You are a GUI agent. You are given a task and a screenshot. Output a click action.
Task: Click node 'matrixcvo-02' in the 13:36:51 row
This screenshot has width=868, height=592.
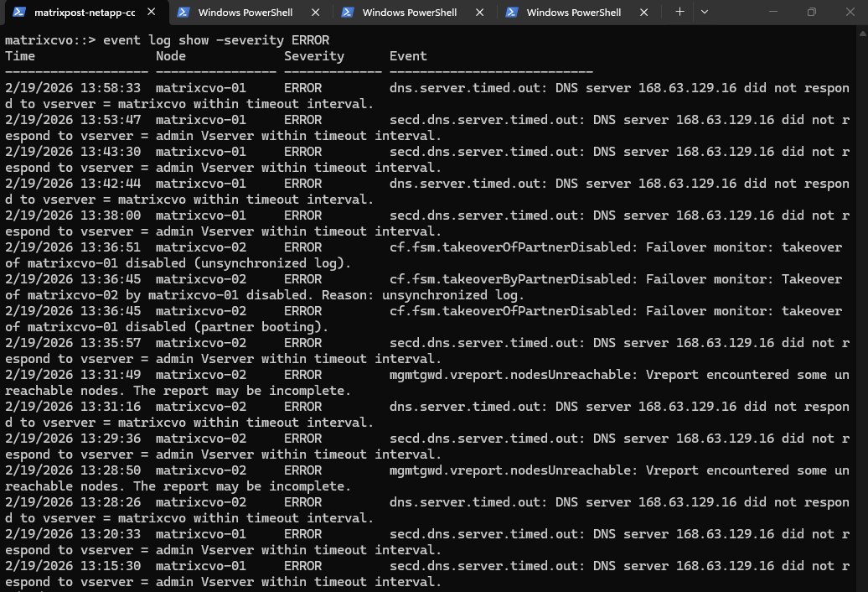coord(201,247)
